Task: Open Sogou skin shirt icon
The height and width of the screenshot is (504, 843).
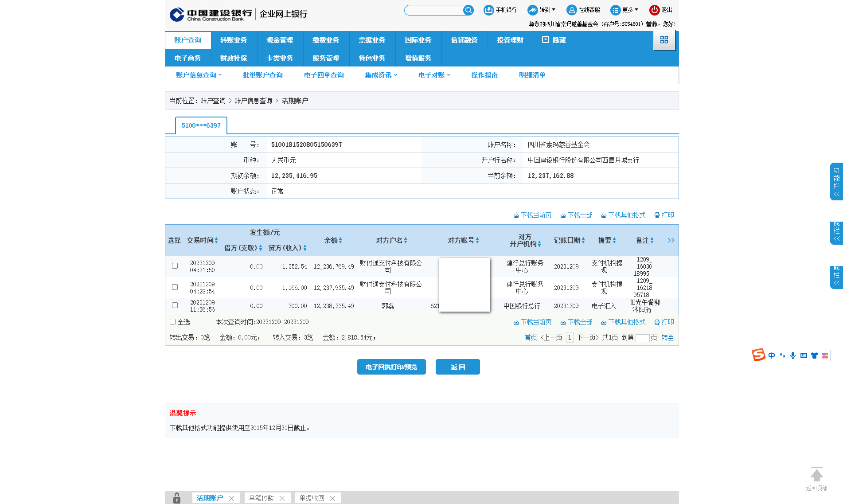Action: click(x=814, y=356)
